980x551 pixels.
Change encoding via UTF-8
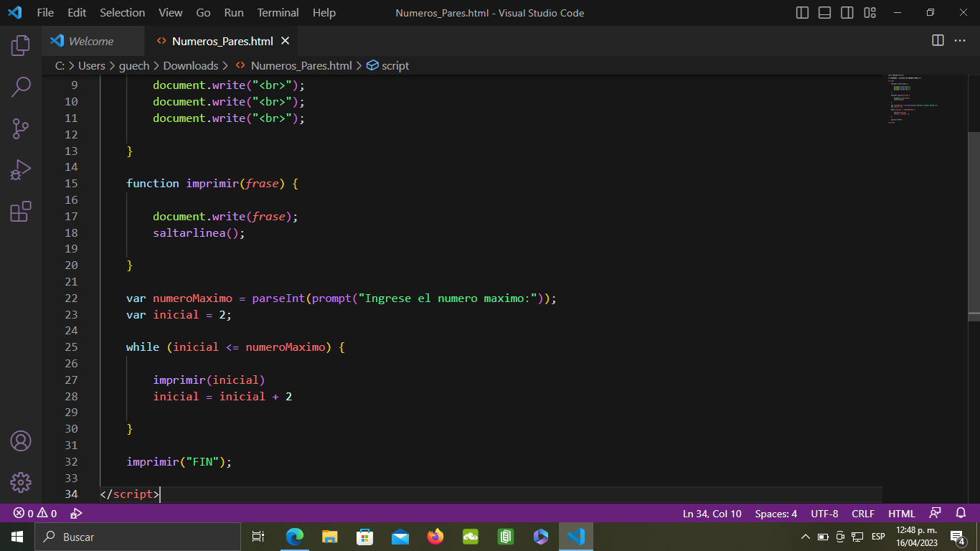tap(824, 514)
